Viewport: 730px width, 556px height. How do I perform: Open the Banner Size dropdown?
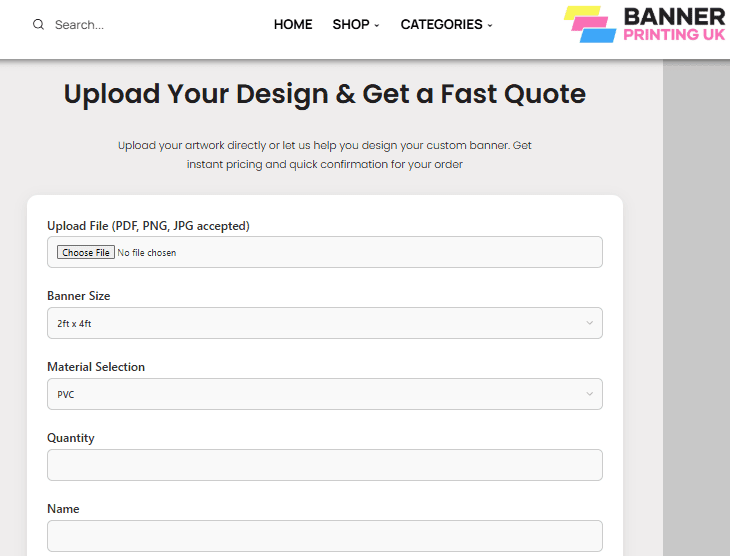[x=324, y=323]
